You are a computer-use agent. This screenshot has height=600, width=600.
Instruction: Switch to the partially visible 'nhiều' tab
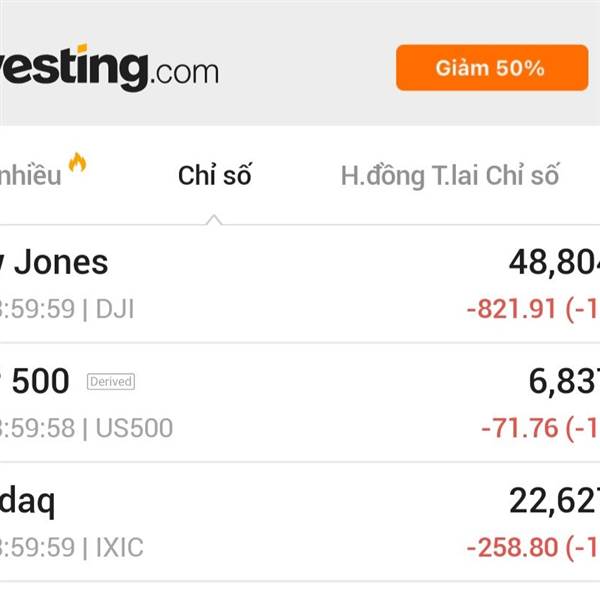pyautogui.click(x=30, y=176)
